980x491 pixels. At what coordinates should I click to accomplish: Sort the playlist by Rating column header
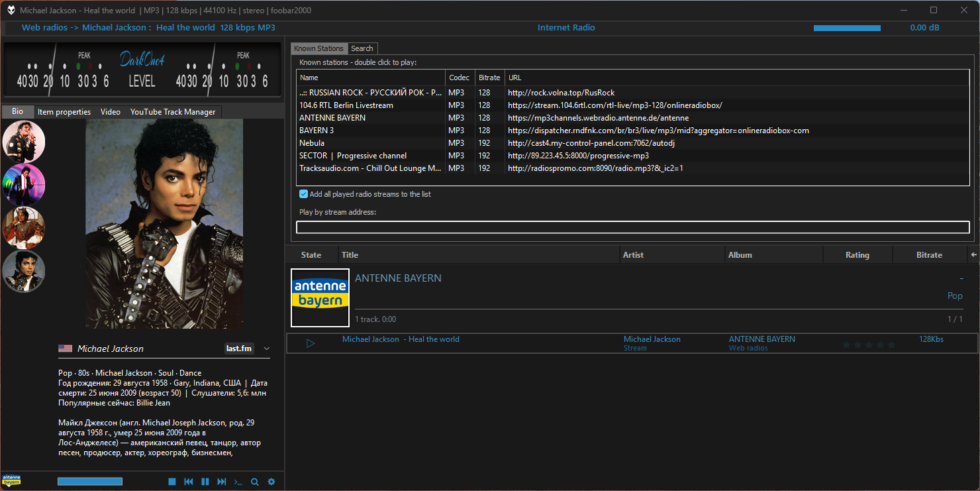[857, 255]
